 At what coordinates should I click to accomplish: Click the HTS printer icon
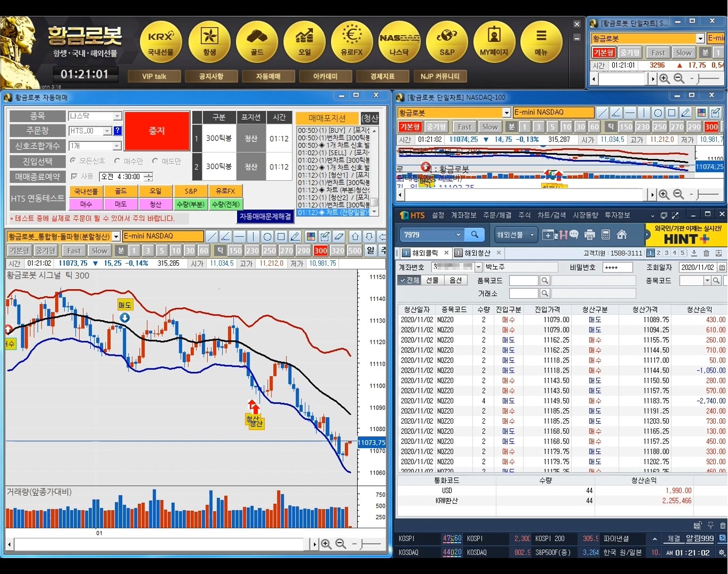point(590,234)
